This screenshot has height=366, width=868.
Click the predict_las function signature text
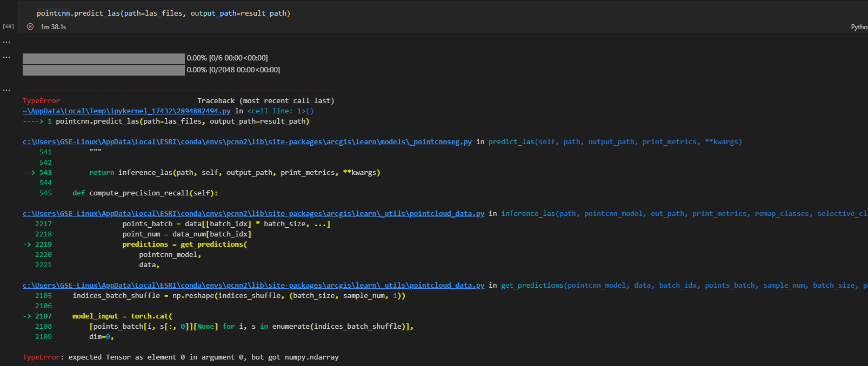pyautogui.click(x=615, y=141)
